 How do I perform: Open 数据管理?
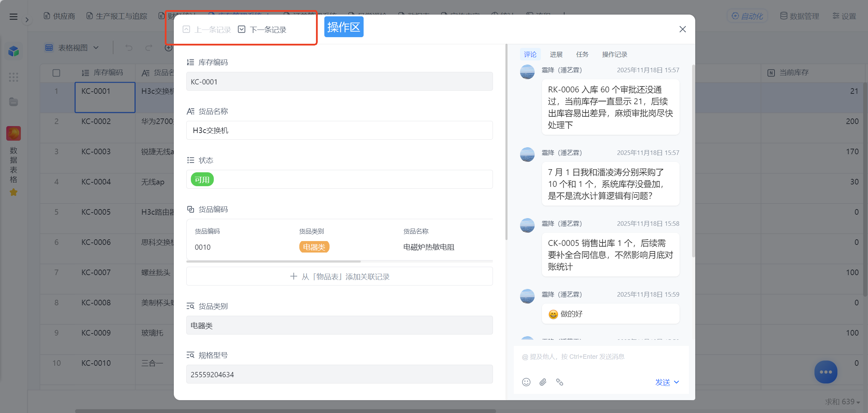[800, 16]
